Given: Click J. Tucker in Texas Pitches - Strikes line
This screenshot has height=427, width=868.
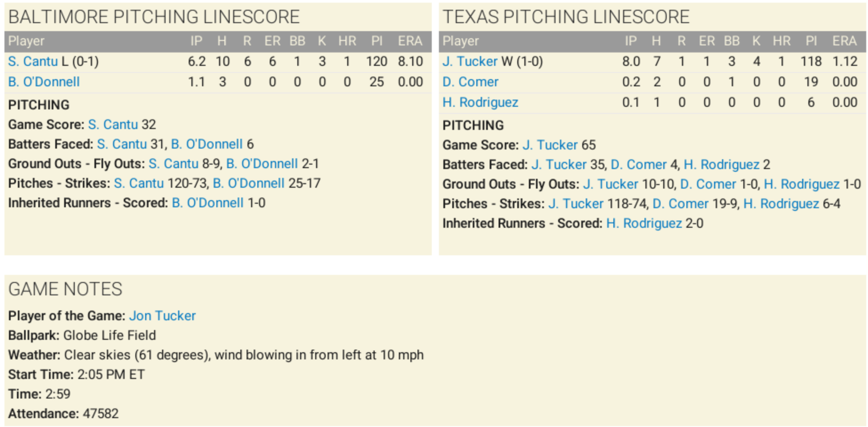Looking at the screenshot, I should [x=576, y=204].
